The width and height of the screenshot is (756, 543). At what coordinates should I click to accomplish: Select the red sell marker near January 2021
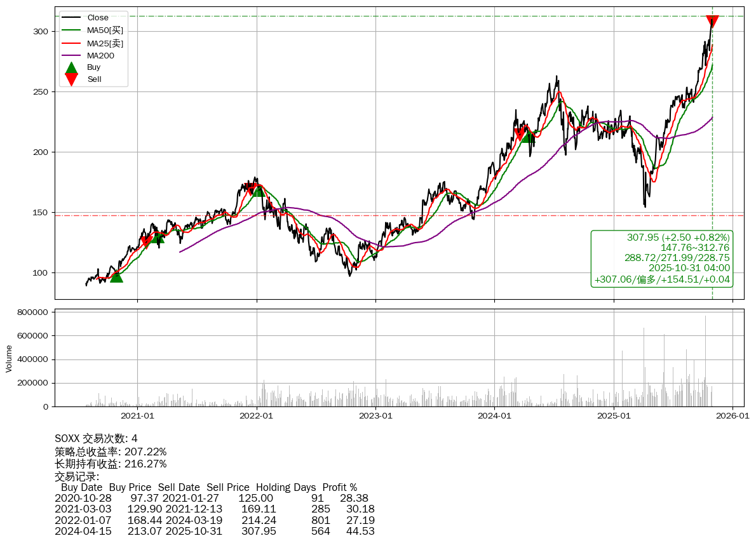(x=146, y=241)
